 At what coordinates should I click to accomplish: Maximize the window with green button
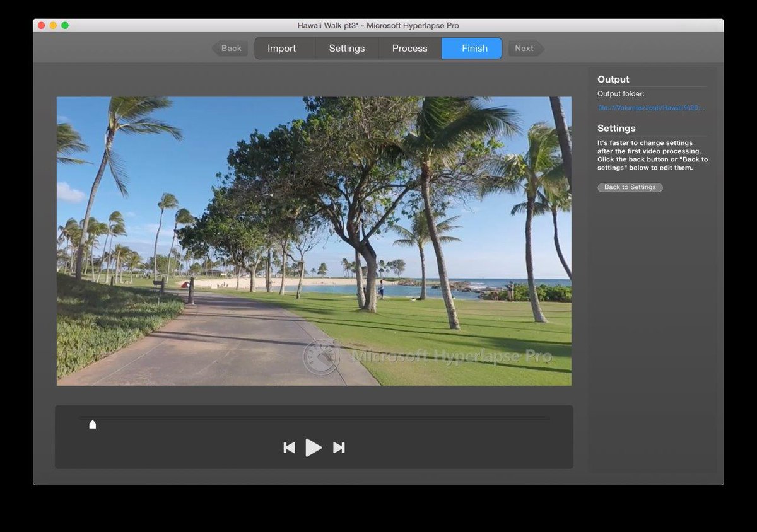[65, 25]
